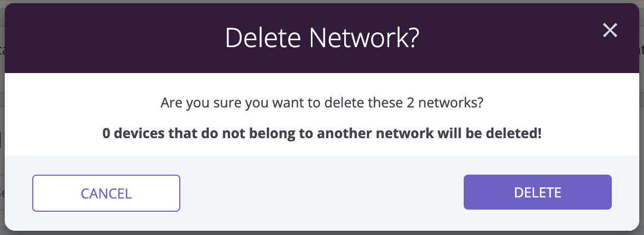
Task: Click the dark purple header bar
Action: click(x=322, y=38)
